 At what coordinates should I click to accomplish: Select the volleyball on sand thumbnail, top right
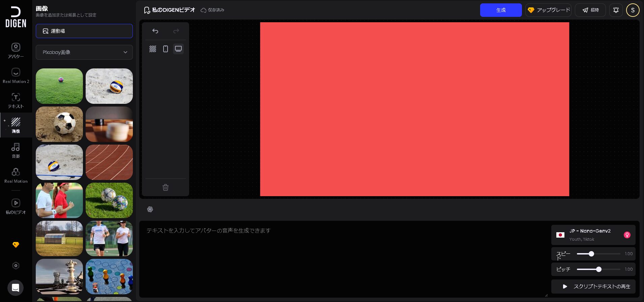(109, 86)
